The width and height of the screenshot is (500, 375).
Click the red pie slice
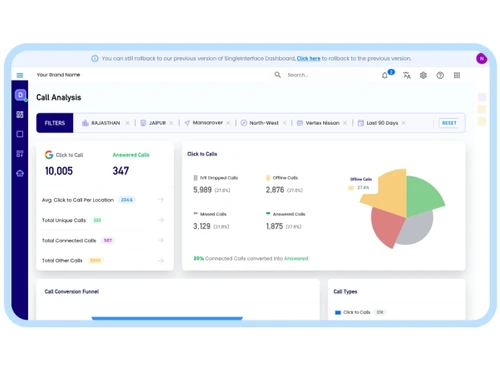(x=387, y=227)
